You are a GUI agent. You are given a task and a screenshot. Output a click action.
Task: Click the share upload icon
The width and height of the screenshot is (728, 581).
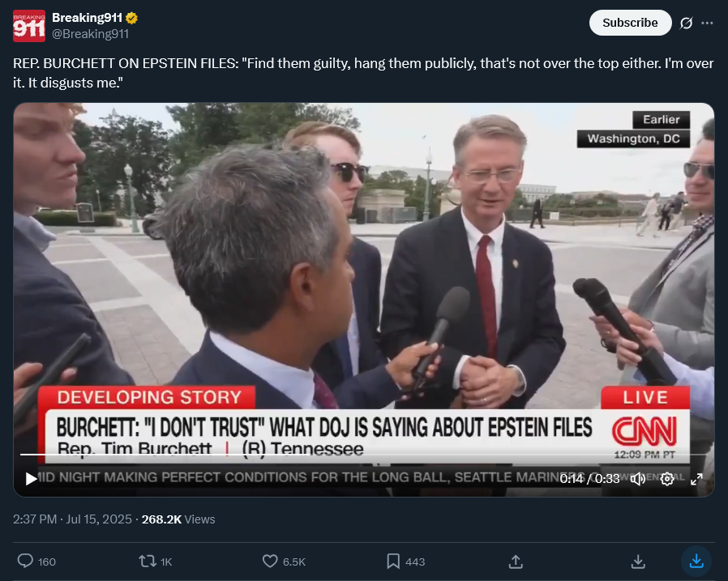pyautogui.click(x=516, y=562)
